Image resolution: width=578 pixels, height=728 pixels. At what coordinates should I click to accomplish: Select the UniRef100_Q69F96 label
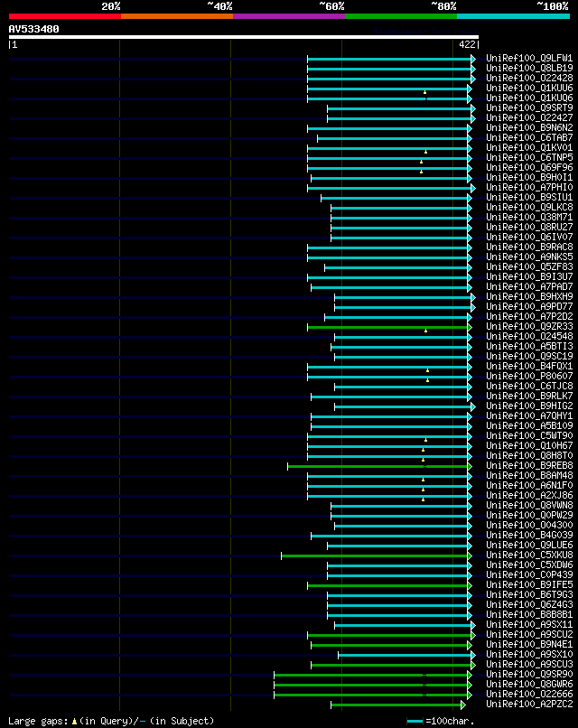click(529, 168)
